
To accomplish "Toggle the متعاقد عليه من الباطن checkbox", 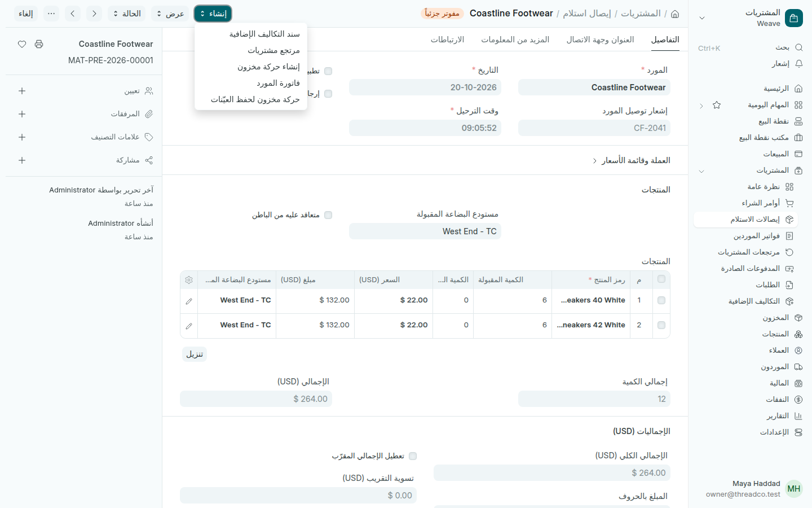I will coord(328,215).
